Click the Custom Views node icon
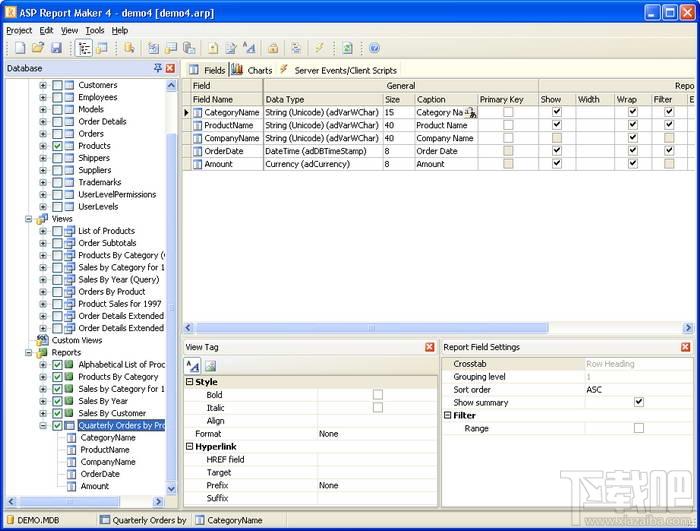The image size is (700, 531). 42,340
